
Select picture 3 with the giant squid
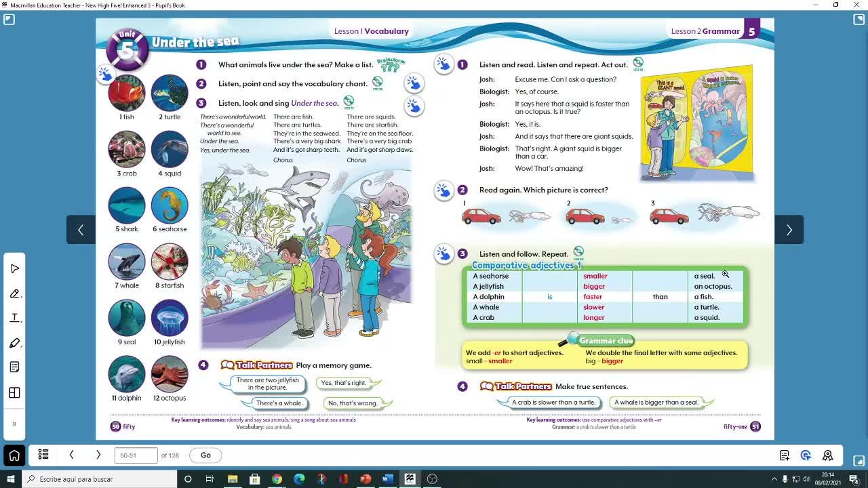(x=705, y=214)
